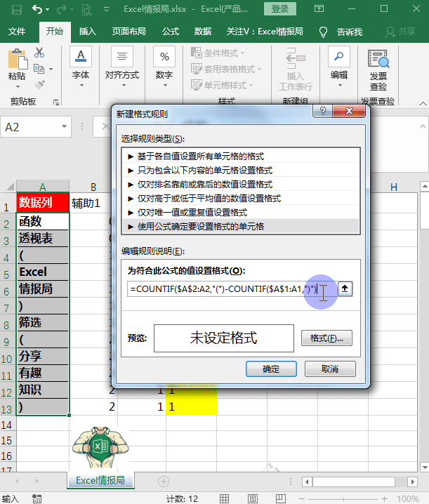The image size is (429, 504).
Task: Click the Ribbon Display Options icon
Action: pos(319,8)
